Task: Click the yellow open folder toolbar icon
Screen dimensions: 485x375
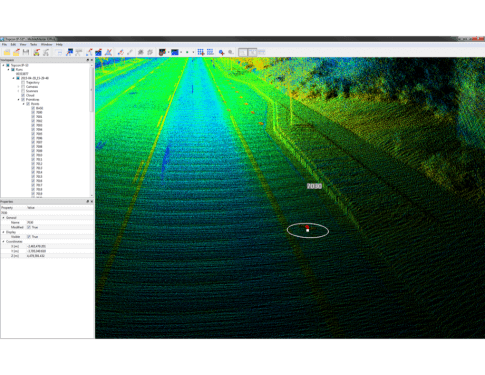Action: tap(7, 52)
